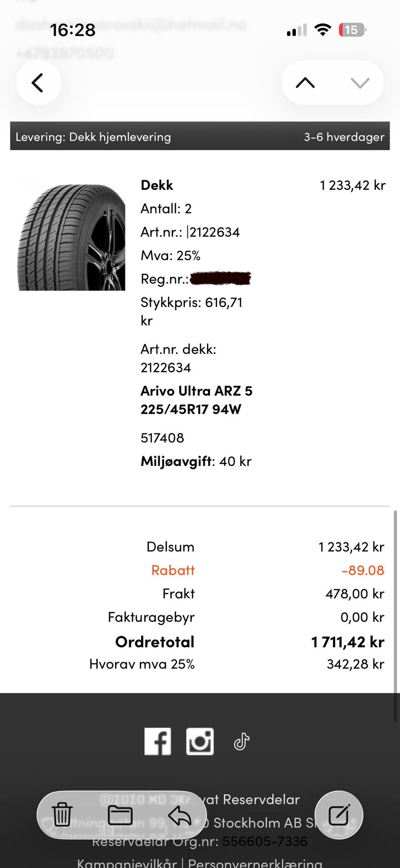
Task: Open the Instagram icon link
Action: click(200, 741)
